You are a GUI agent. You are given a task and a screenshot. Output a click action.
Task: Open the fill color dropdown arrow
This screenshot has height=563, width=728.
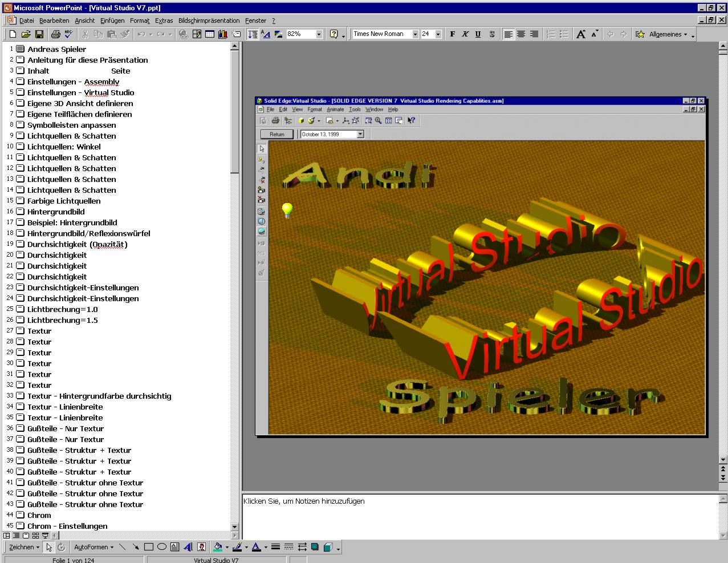[x=227, y=547]
